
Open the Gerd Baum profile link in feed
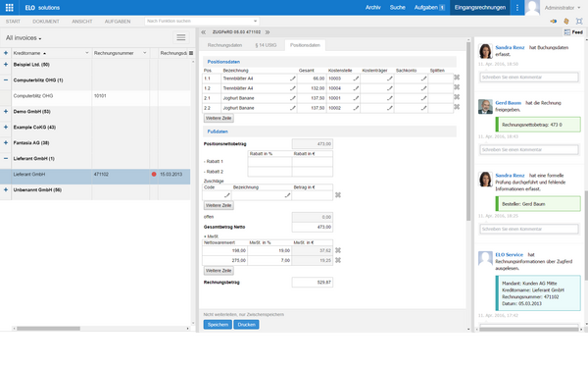coord(508,103)
